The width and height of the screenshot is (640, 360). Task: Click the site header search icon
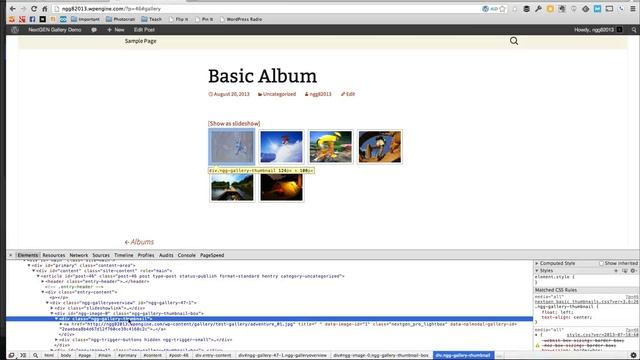point(514,41)
